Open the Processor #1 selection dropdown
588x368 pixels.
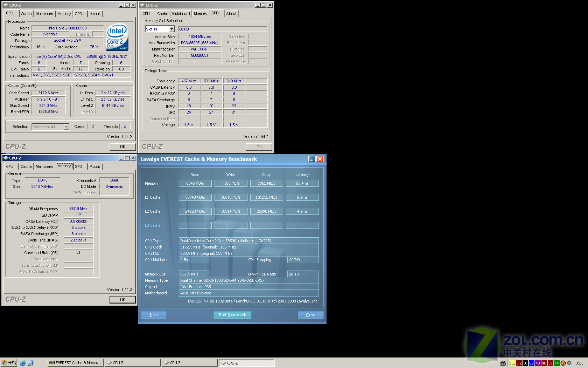tap(66, 127)
